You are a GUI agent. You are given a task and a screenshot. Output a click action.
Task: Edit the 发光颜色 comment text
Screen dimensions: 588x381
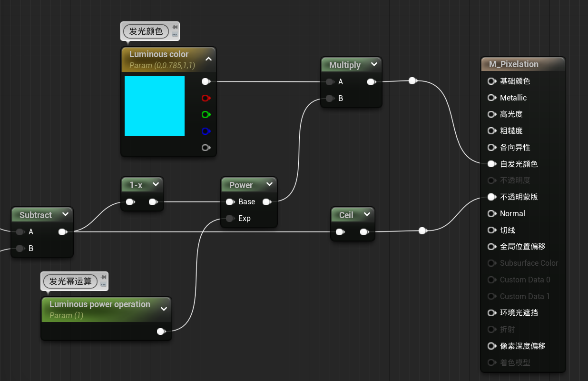click(146, 31)
